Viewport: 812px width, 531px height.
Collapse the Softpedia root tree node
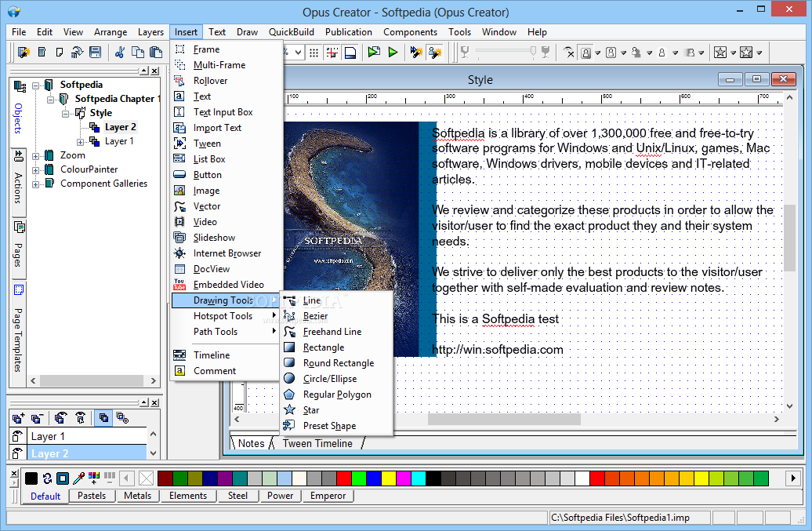click(x=36, y=85)
